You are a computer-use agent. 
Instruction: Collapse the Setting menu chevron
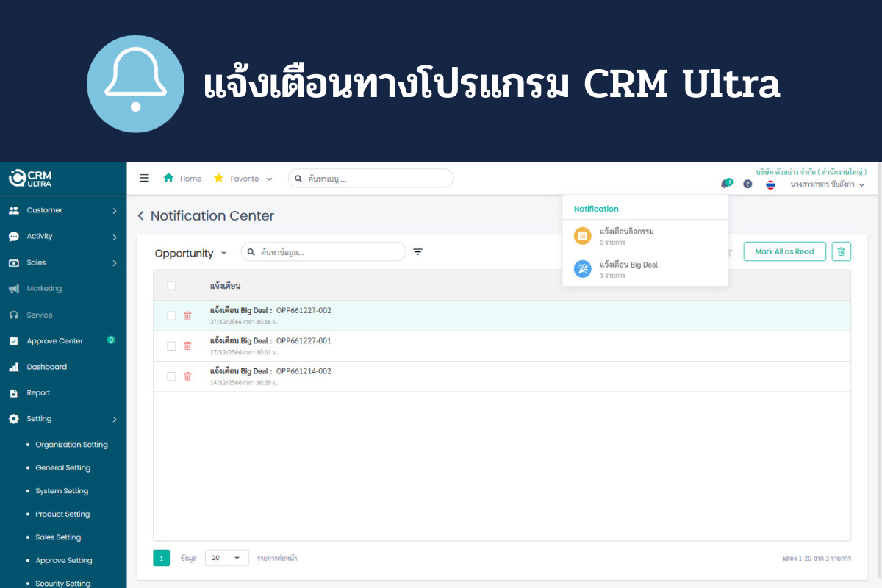[x=114, y=420]
